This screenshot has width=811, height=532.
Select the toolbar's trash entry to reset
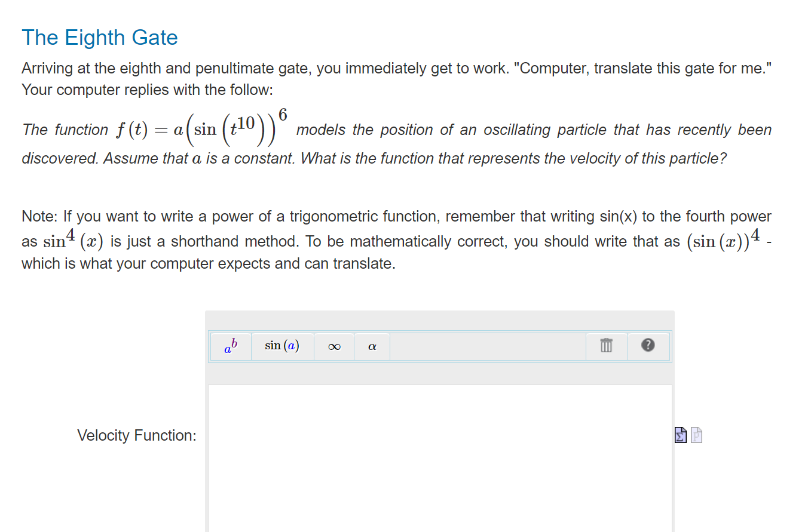[x=606, y=346]
